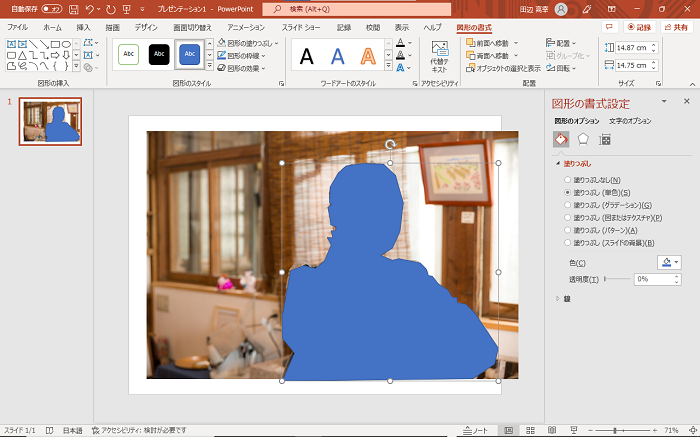The image size is (700, 437).
Task: Toggle the 自動保存 autosave switch
Action: tap(50, 9)
